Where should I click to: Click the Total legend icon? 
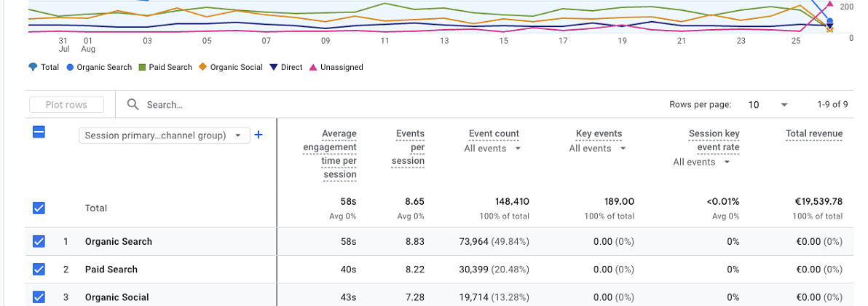tap(33, 67)
